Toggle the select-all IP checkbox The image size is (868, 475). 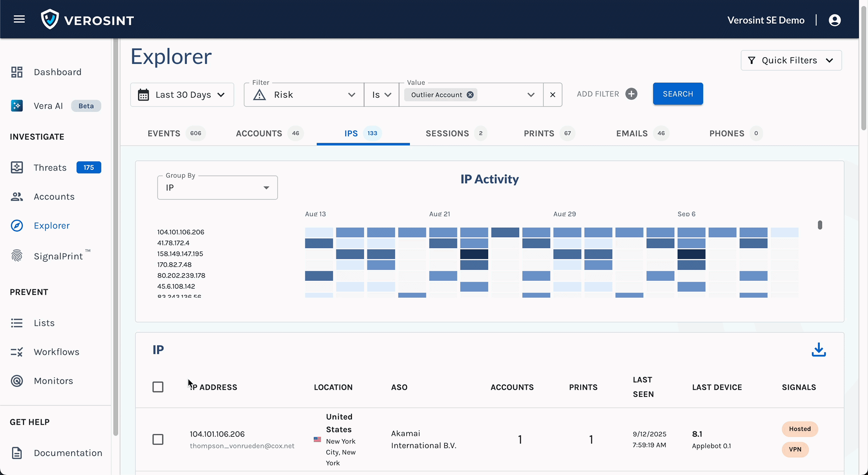[x=158, y=387]
